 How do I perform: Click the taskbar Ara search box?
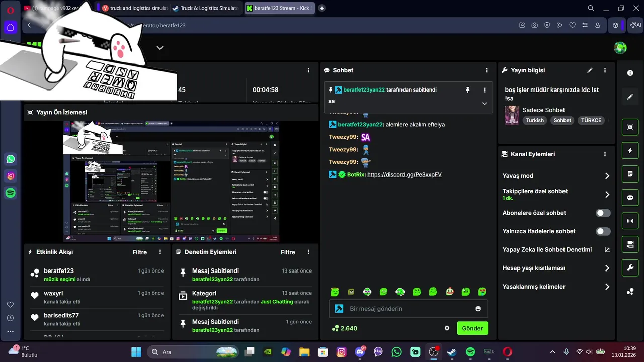click(194, 352)
